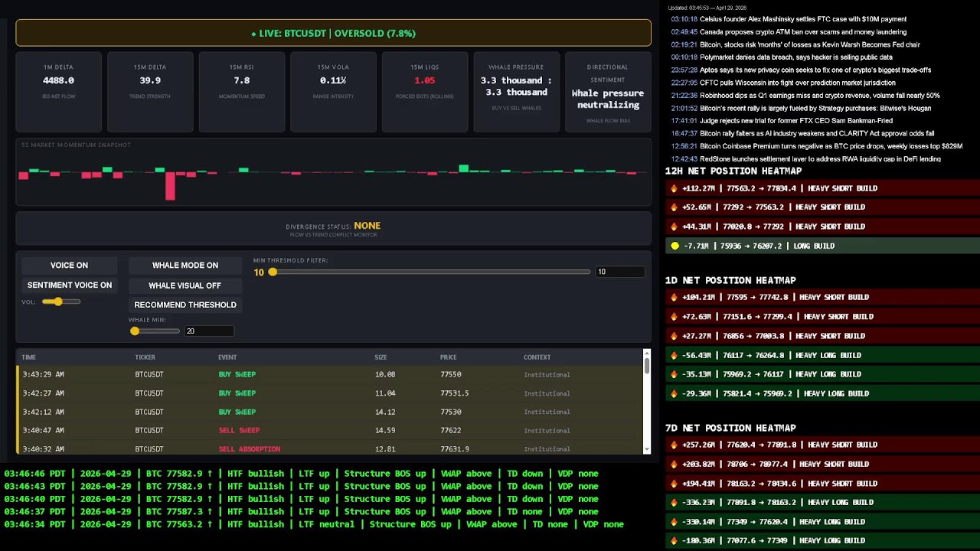
Task: Click the event table scrollbar down arrow
Action: pos(647,449)
